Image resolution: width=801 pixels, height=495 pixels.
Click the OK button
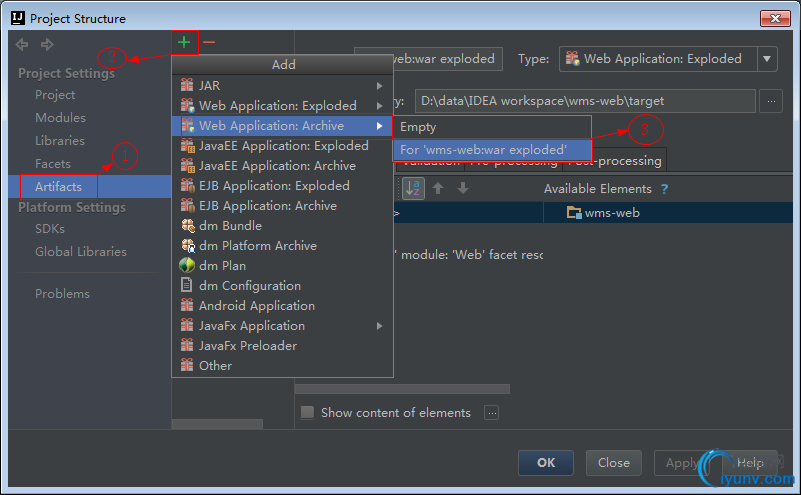[546, 463]
